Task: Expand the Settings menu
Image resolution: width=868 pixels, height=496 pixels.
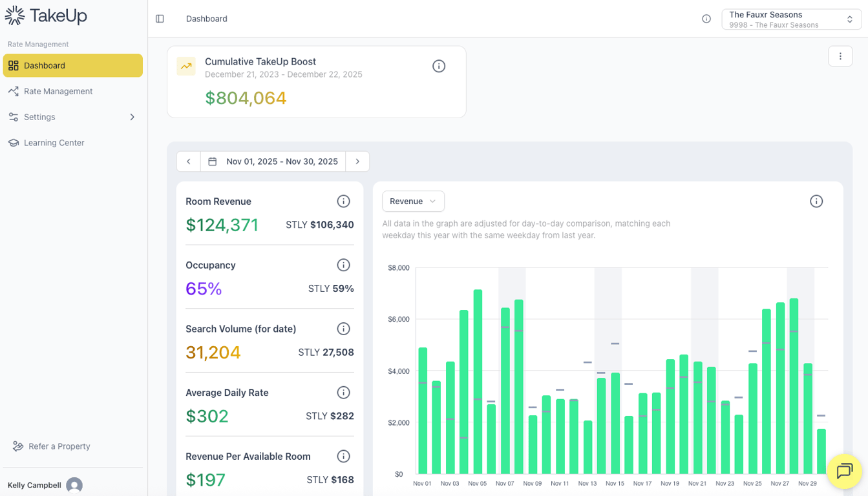Action: 72,117
